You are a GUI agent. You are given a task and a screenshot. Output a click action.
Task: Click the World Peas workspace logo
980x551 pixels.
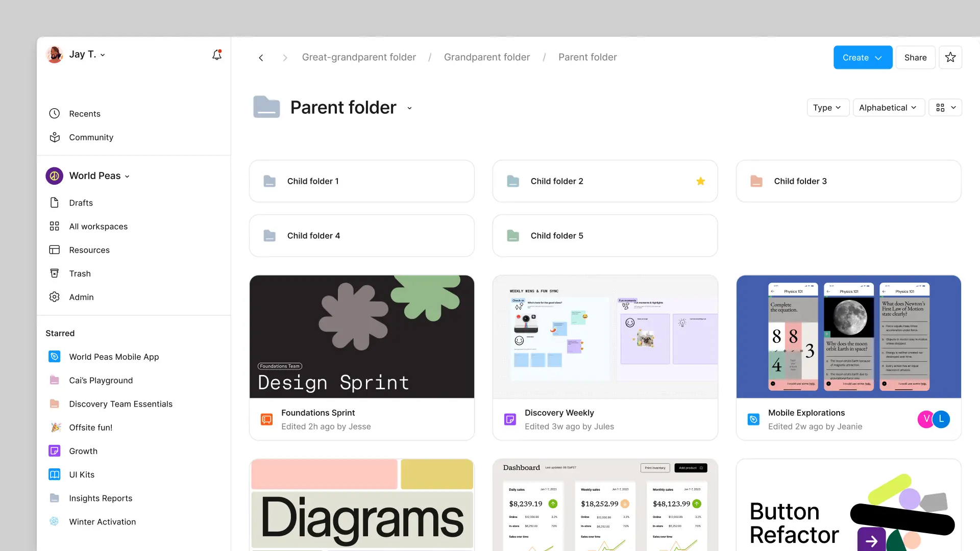[55, 176]
